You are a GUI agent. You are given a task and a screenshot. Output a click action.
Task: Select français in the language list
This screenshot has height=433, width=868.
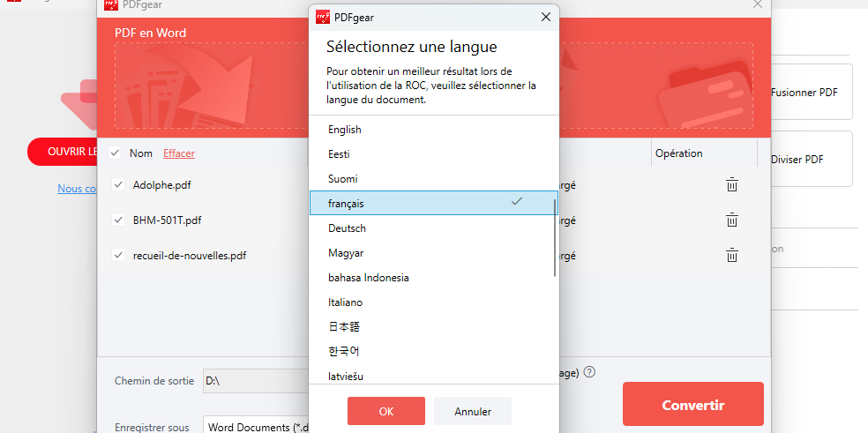(433, 203)
